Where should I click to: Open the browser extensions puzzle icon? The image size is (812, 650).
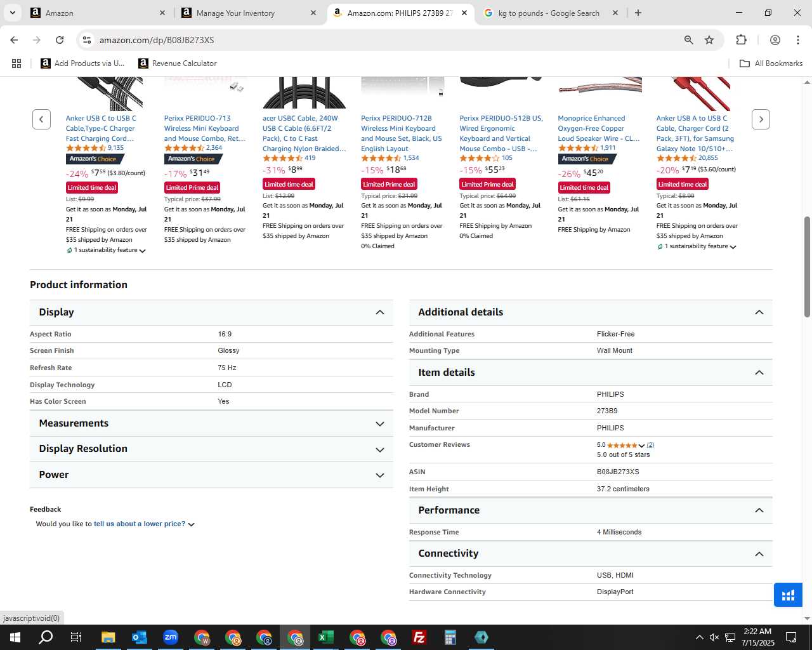(x=741, y=40)
